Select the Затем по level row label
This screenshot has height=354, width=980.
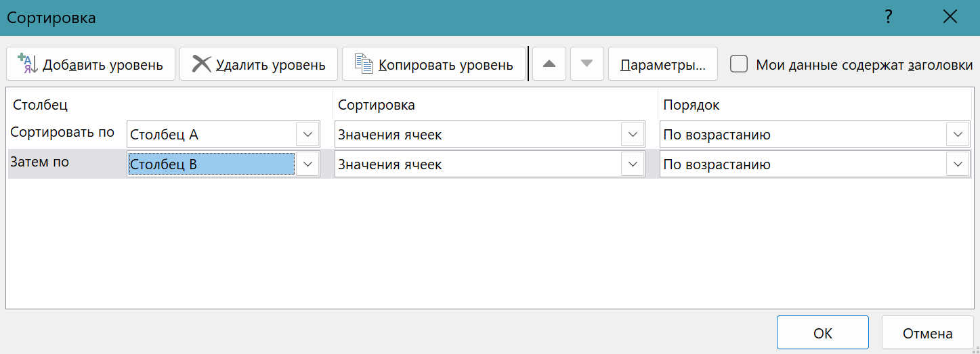40,162
